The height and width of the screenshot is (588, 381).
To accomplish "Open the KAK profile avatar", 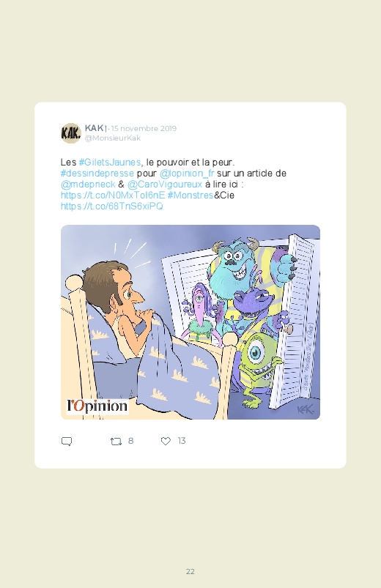I will click(x=71, y=133).
